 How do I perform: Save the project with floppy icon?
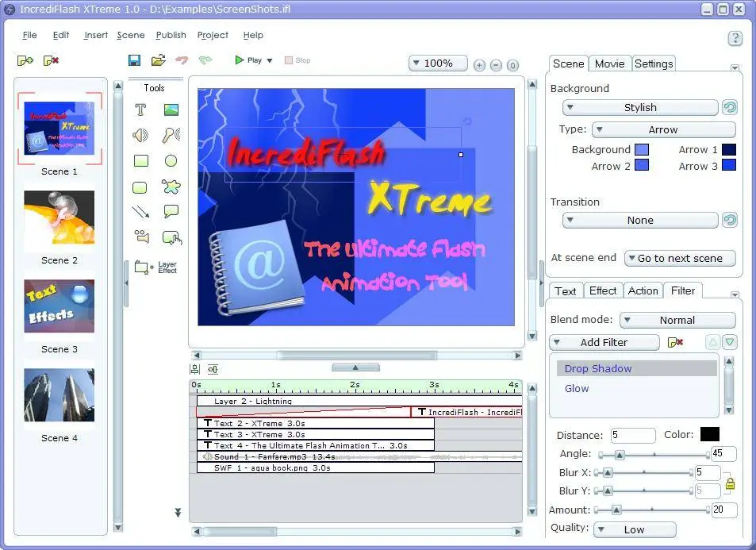tap(134, 60)
